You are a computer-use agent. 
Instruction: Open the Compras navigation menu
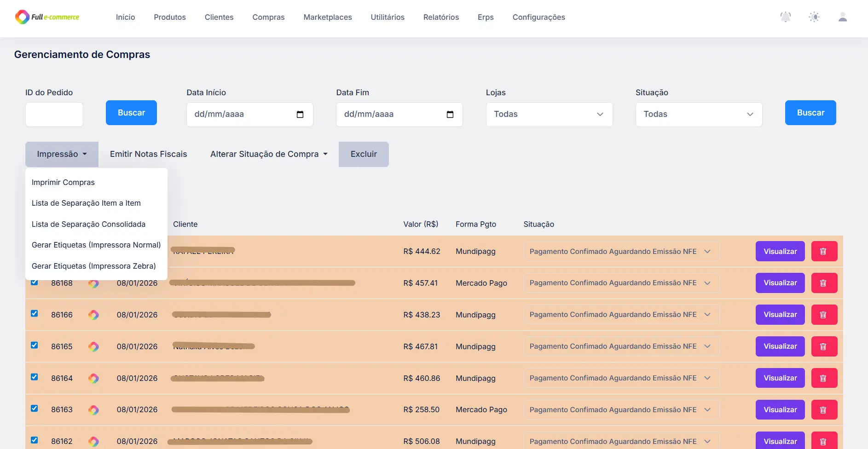tap(268, 17)
